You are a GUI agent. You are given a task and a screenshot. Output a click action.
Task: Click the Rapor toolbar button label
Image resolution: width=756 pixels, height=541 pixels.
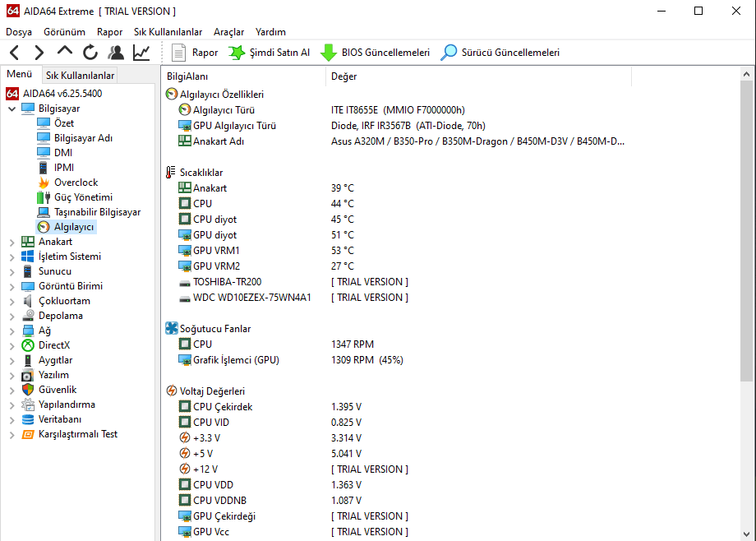click(205, 52)
